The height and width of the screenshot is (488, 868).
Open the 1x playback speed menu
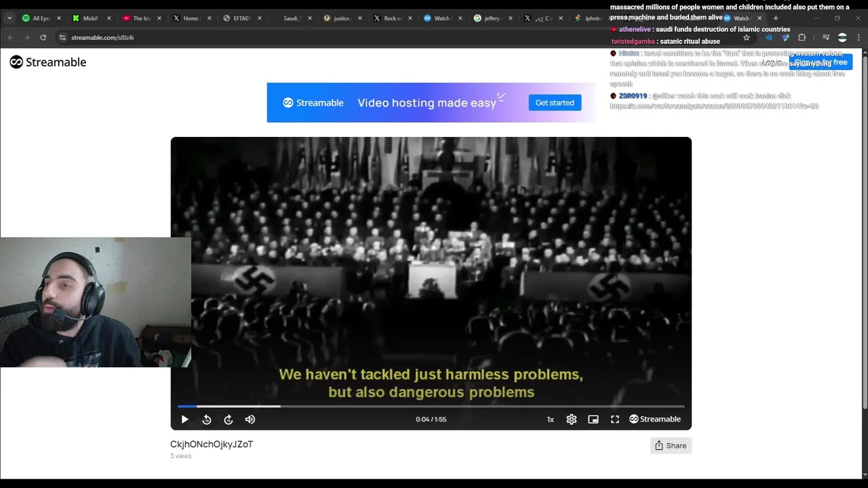(551, 420)
